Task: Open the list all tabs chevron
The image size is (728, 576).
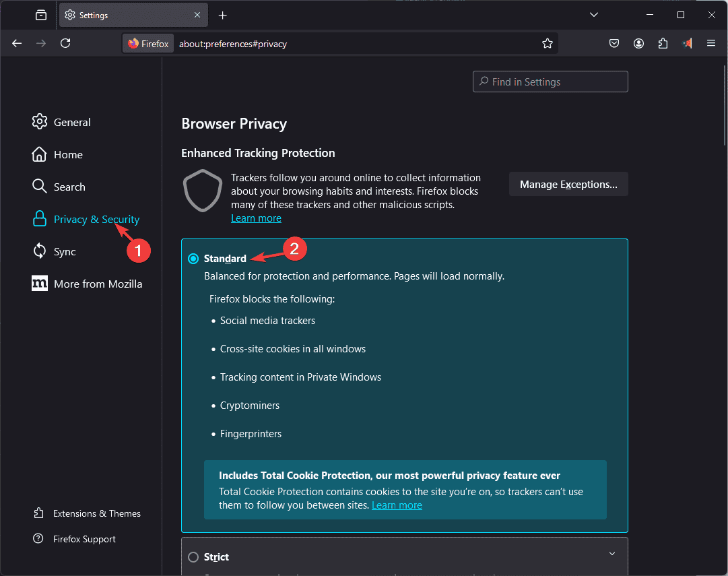Action: click(x=594, y=15)
